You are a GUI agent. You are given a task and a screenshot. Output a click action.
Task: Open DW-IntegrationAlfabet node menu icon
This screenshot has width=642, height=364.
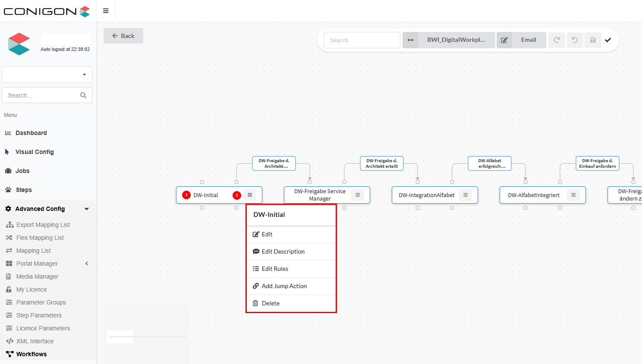pos(466,195)
